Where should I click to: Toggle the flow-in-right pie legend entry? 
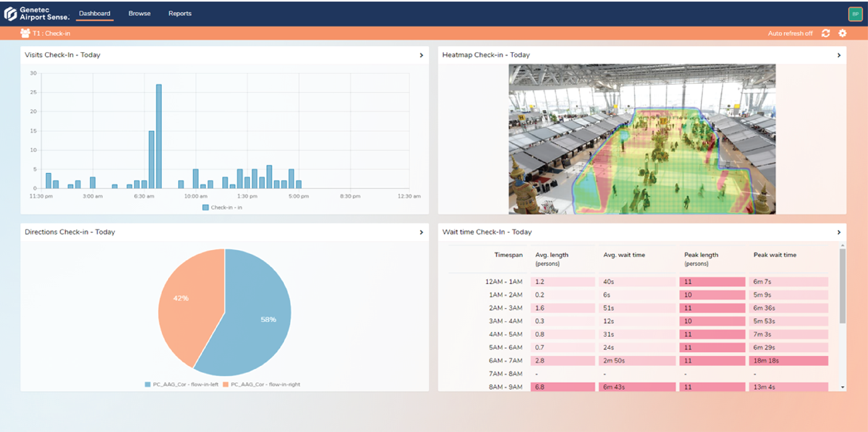pyautogui.click(x=262, y=384)
